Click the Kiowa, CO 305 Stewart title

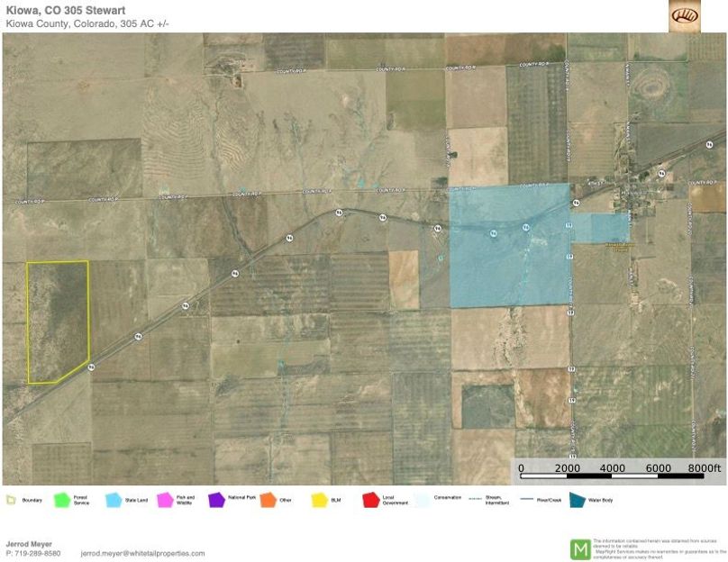65,10
